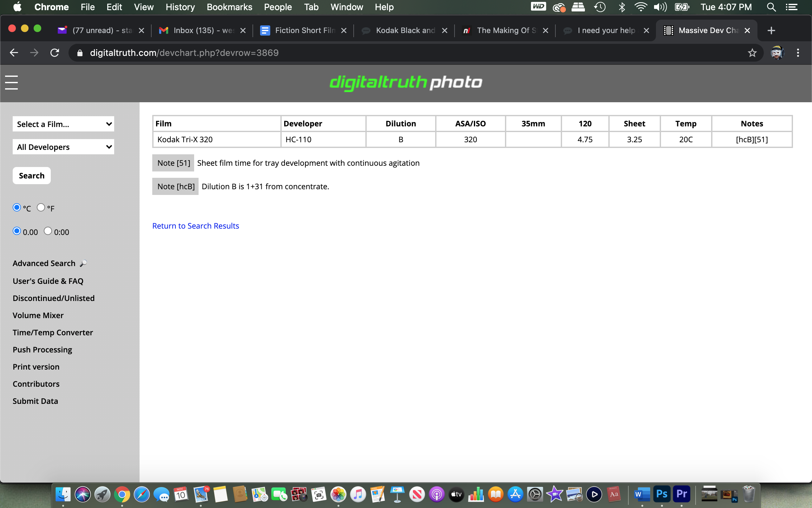Open Advanced Search link
The image size is (812, 508).
pyautogui.click(x=44, y=264)
